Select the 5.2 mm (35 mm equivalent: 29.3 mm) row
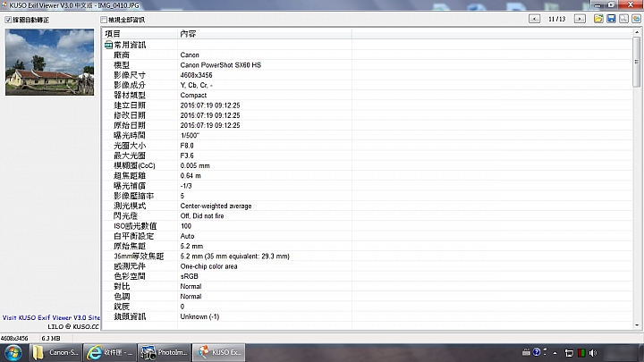Image resolution: width=644 pixels, height=362 pixels. click(368, 257)
